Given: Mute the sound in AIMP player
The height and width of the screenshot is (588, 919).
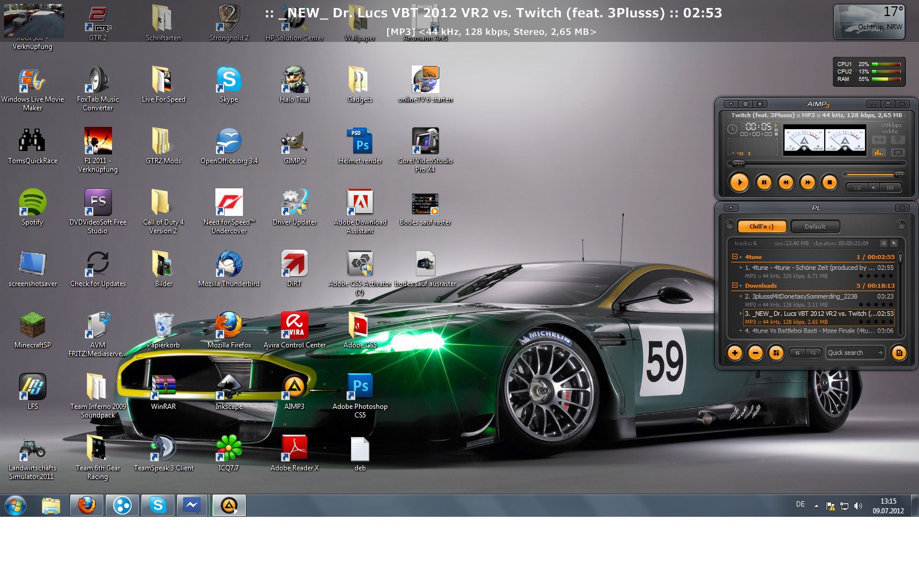Looking at the screenshot, I should (x=874, y=187).
